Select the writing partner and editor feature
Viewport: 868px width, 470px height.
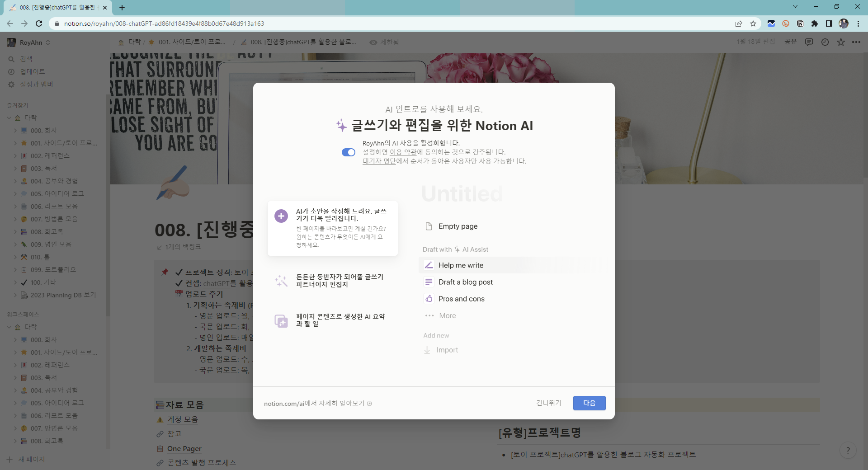pos(333,281)
